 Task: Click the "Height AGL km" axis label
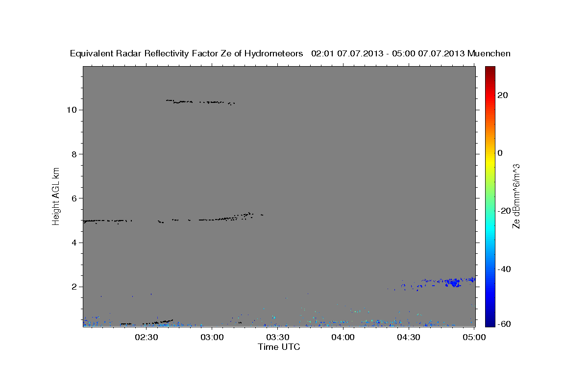[56, 196]
